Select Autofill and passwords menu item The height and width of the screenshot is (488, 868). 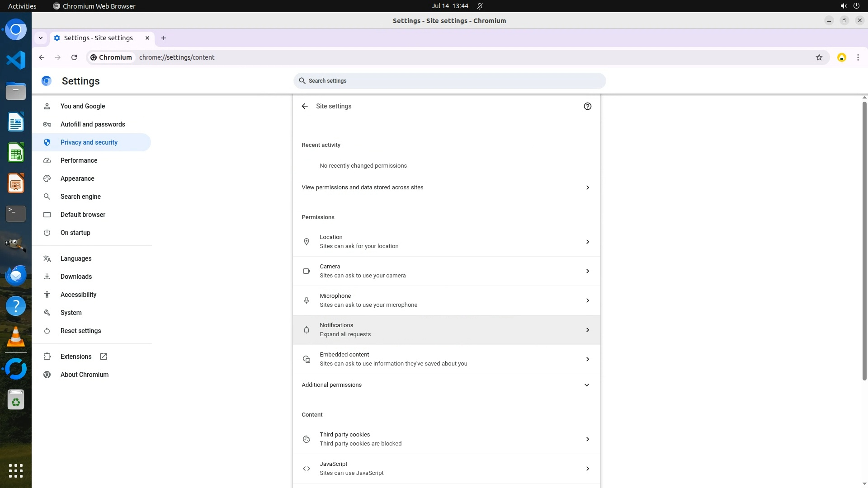point(93,124)
